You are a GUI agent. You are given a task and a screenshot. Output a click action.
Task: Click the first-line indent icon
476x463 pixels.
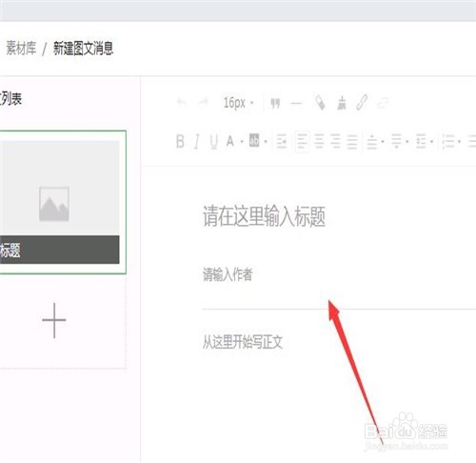282,141
